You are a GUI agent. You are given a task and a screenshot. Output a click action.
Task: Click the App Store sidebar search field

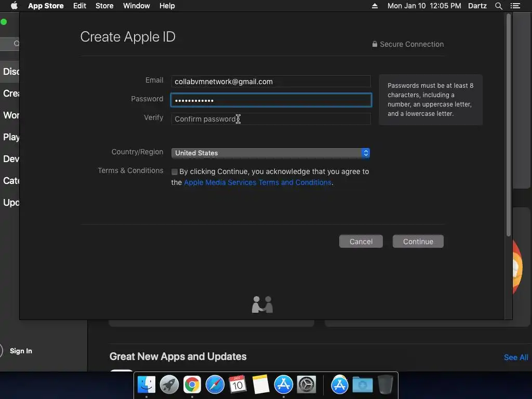tap(10, 44)
